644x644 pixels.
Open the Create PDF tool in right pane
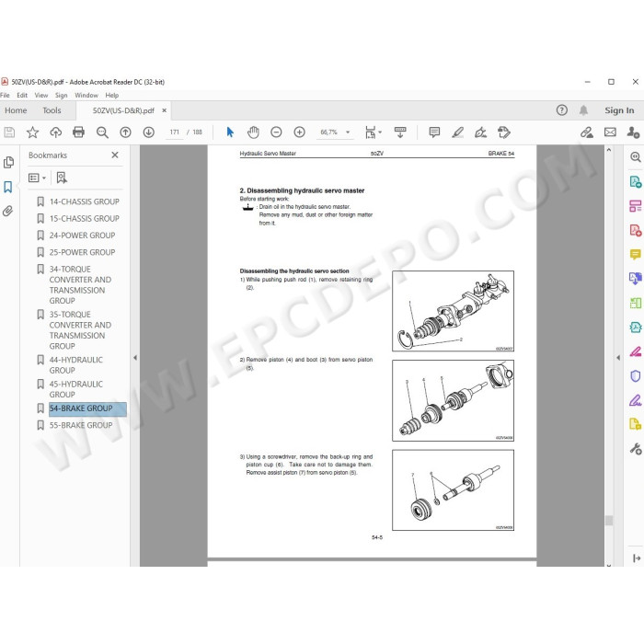(636, 230)
